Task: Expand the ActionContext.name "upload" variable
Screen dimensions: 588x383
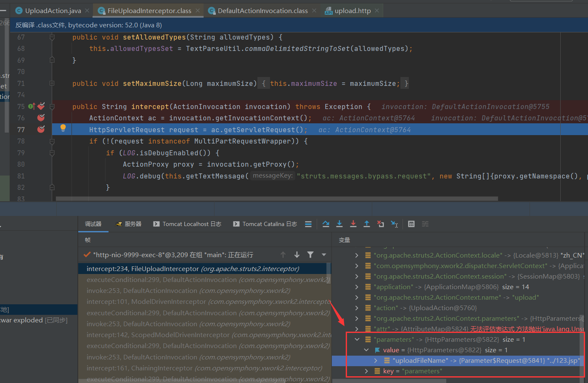Action: pos(357,297)
